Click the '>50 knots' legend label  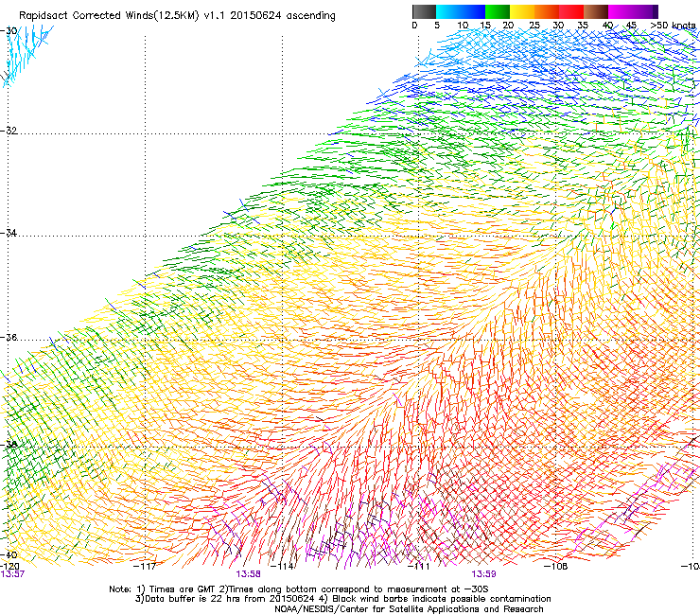pos(673,26)
